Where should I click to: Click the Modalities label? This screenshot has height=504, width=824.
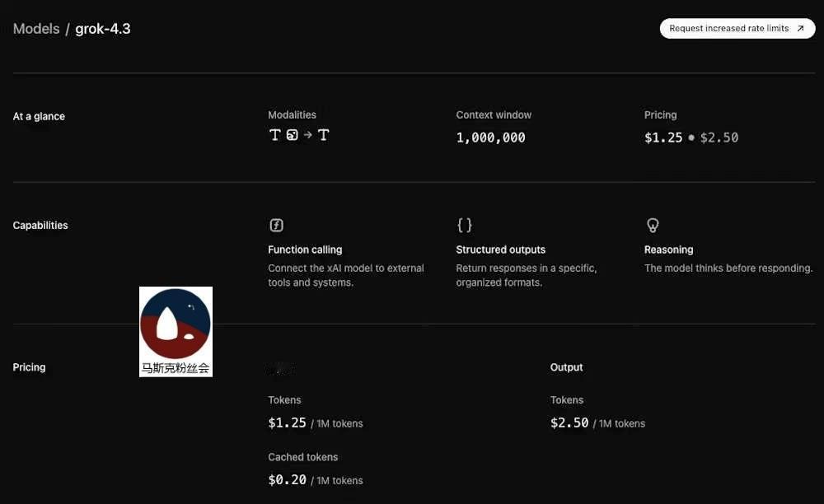[292, 115]
